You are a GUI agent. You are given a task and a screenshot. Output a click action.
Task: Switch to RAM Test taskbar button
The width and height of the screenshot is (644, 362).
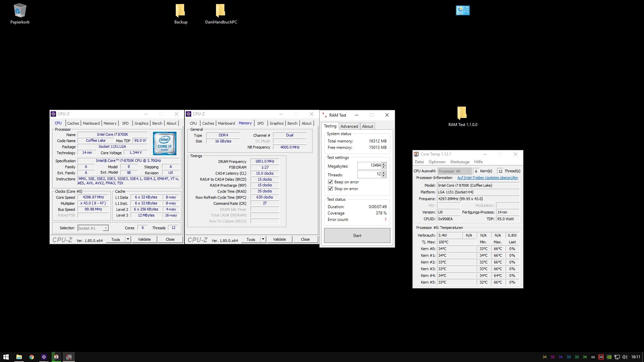69,357
